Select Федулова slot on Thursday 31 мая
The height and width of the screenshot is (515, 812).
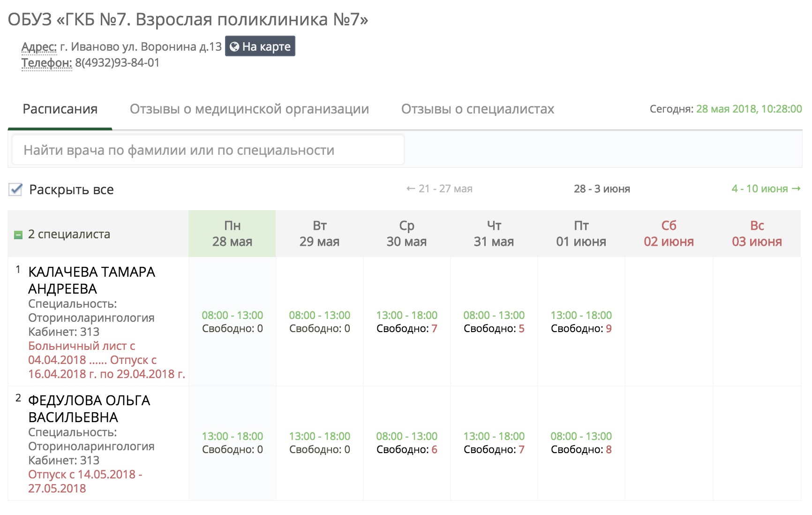[494, 443]
